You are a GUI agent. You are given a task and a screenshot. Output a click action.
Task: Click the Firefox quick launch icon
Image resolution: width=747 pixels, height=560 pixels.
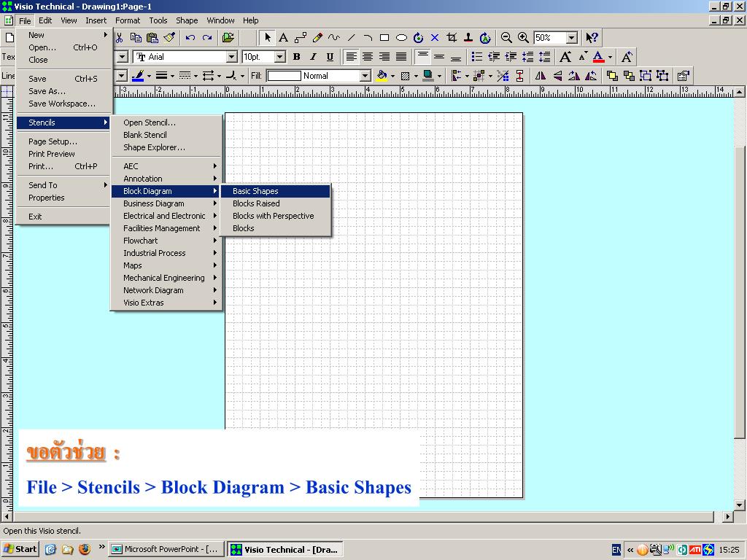85,549
